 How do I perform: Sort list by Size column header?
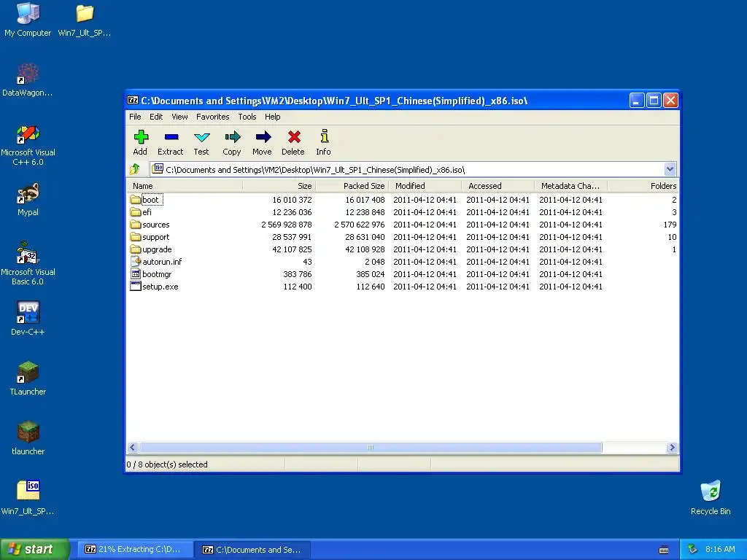coord(279,186)
